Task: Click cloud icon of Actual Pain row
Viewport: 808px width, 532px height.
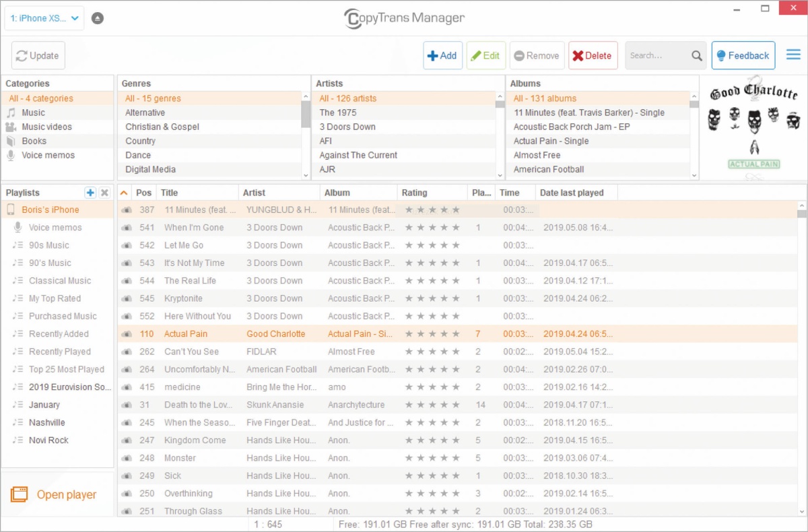Action: (x=126, y=334)
